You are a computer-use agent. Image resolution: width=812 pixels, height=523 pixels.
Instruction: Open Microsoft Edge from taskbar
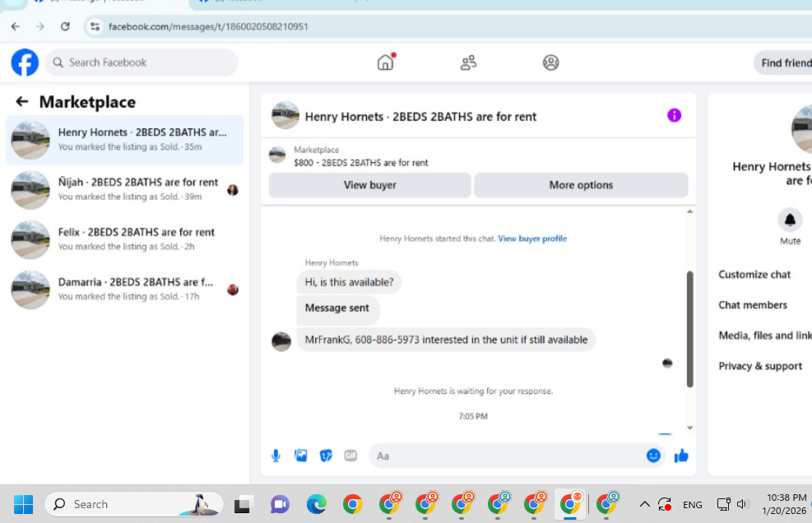317,504
